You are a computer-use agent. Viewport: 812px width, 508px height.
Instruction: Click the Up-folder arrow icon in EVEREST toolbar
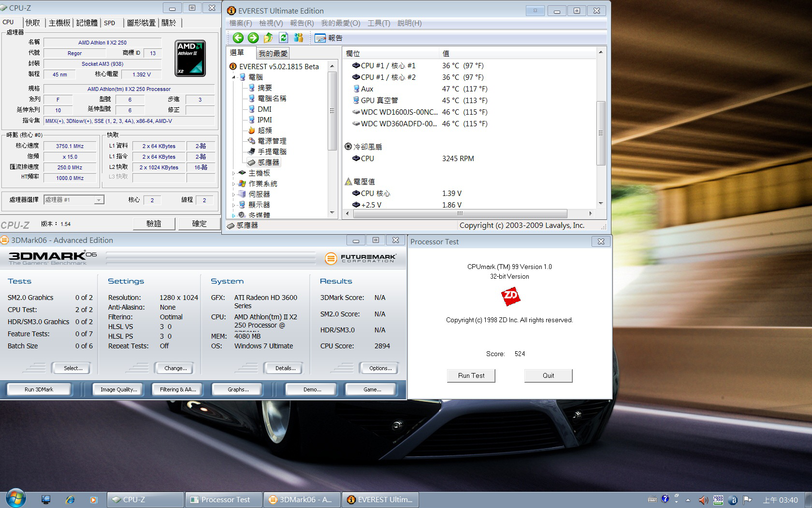(x=268, y=38)
